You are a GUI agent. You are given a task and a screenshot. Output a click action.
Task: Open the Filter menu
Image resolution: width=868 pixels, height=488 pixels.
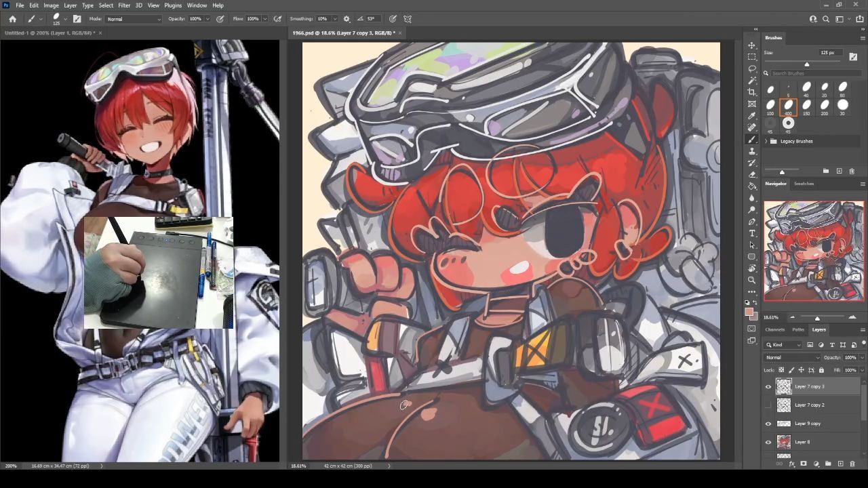tap(124, 5)
